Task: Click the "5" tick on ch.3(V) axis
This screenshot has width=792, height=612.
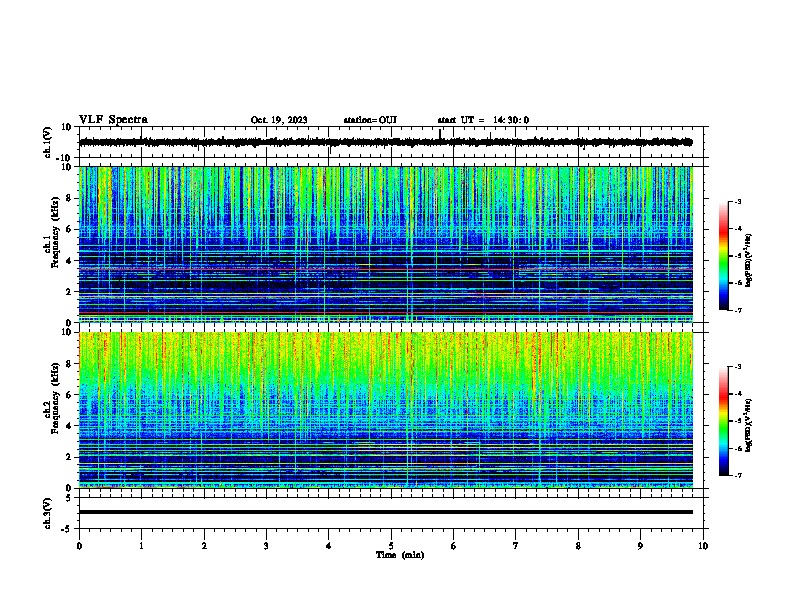Action: 69,498
